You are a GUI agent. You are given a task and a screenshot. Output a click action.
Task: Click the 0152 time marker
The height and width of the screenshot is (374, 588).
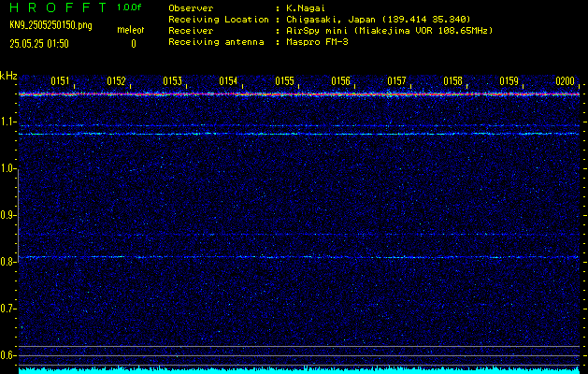click(x=116, y=81)
